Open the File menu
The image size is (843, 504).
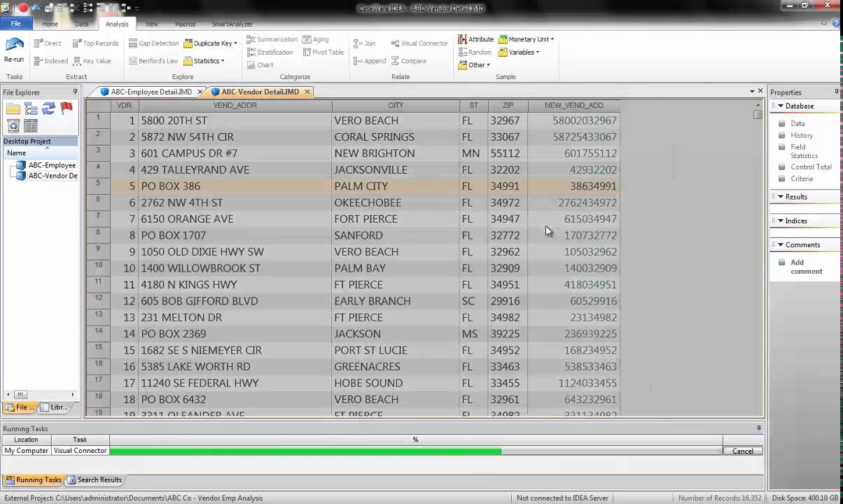(15, 24)
